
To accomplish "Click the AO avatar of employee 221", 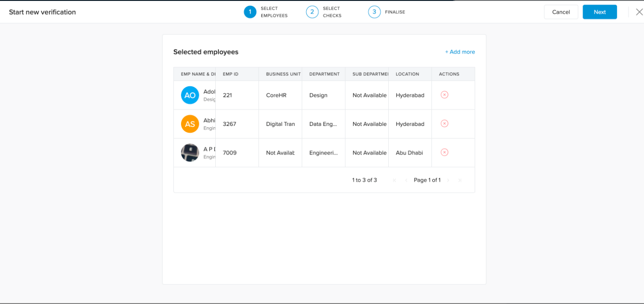I will coord(190,95).
